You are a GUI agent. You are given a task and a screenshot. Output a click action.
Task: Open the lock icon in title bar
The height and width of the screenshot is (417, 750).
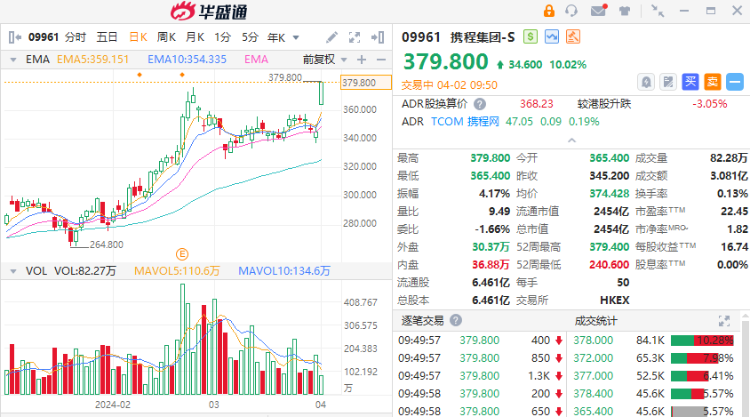[549, 11]
